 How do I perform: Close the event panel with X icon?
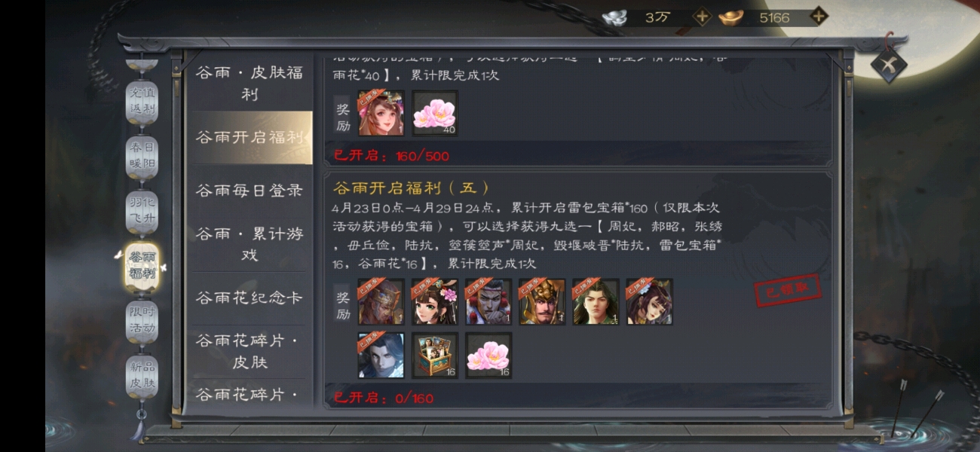point(889,65)
